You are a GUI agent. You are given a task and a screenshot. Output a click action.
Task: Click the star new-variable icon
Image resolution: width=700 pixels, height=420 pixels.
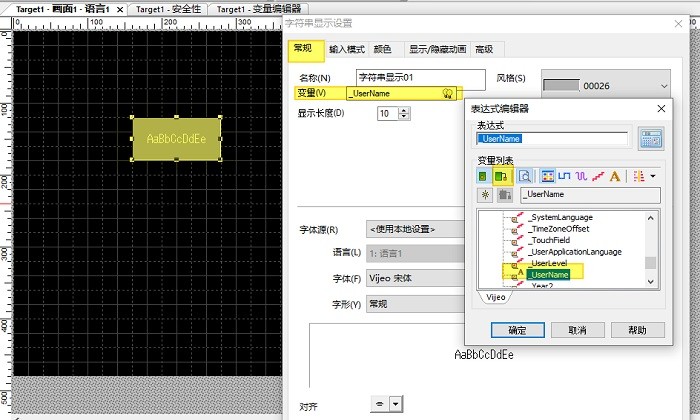click(486, 195)
